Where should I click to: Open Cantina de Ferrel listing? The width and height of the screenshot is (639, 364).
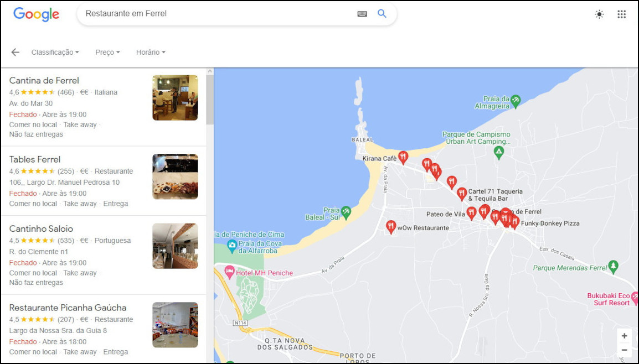click(104, 107)
